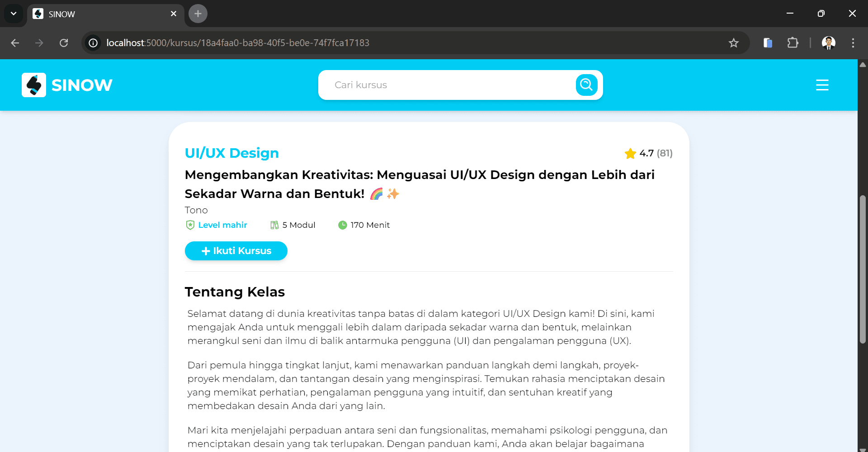The height and width of the screenshot is (452, 868).
Task: Expand the tab search dropdown arrow
Action: click(x=14, y=14)
